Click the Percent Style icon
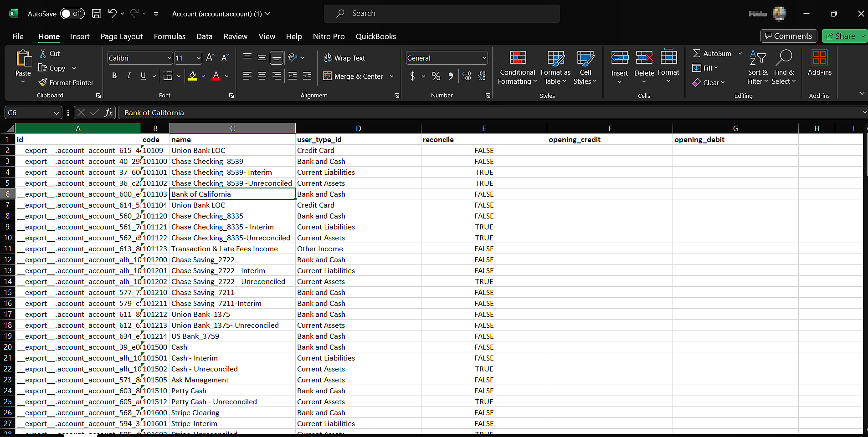Image resolution: width=868 pixels, height=437 pixels. click(x=436, y=76)
